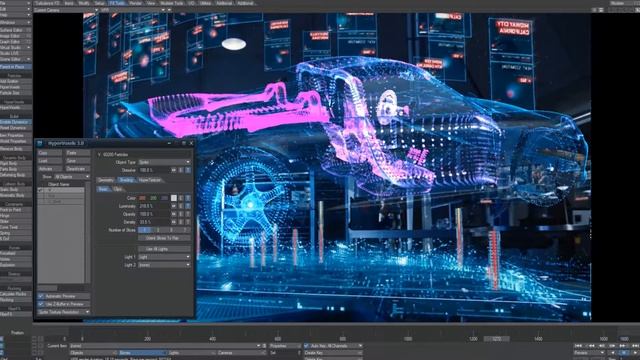Open Density envelope E button

click(x=181, y=222)
